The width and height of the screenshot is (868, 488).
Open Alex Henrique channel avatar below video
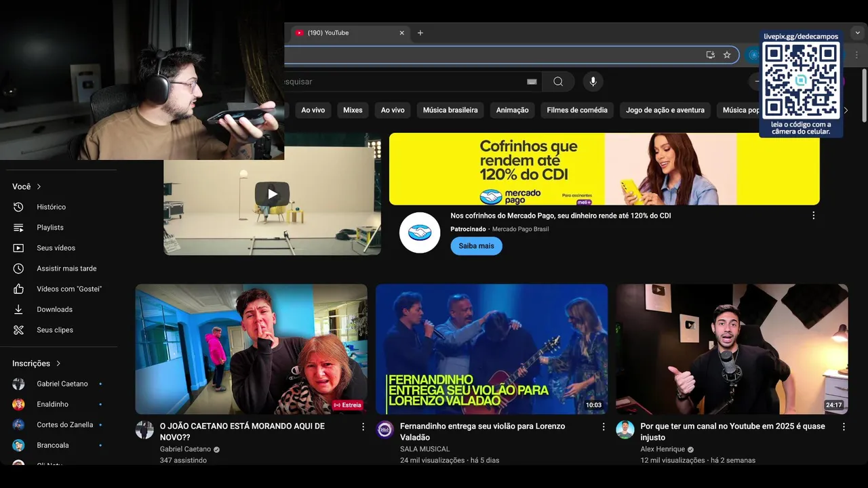point(625,430)
